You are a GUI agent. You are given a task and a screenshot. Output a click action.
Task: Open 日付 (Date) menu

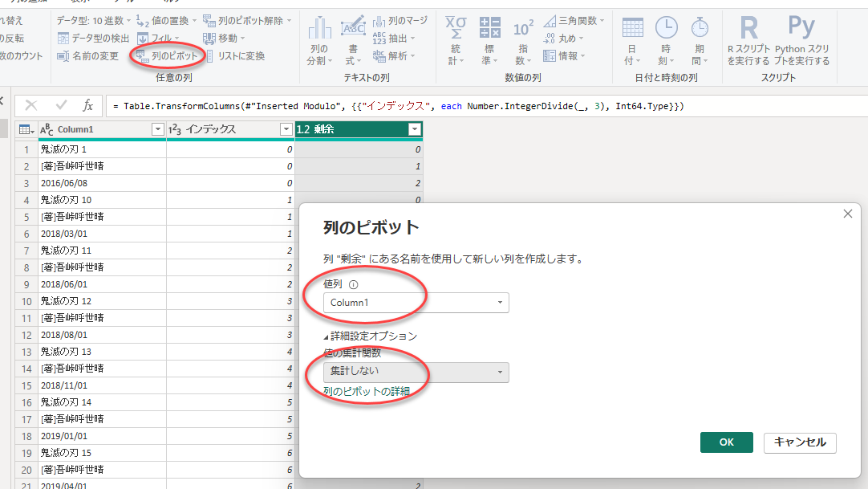point(632,40)
